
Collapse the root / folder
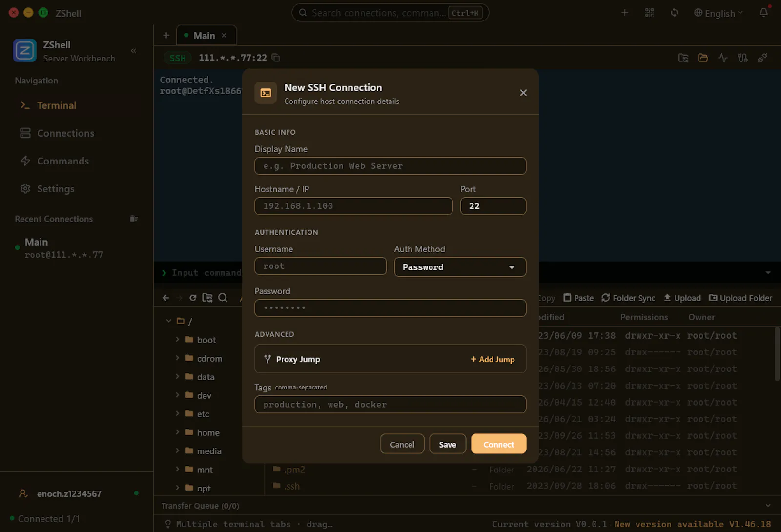point(168,321)
